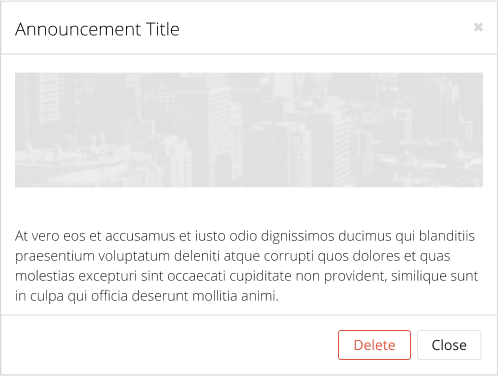Click the line starting molestias excepturi
Image resolution: width=498 pixels, height=376 pixels.
(x=247, y=276)
